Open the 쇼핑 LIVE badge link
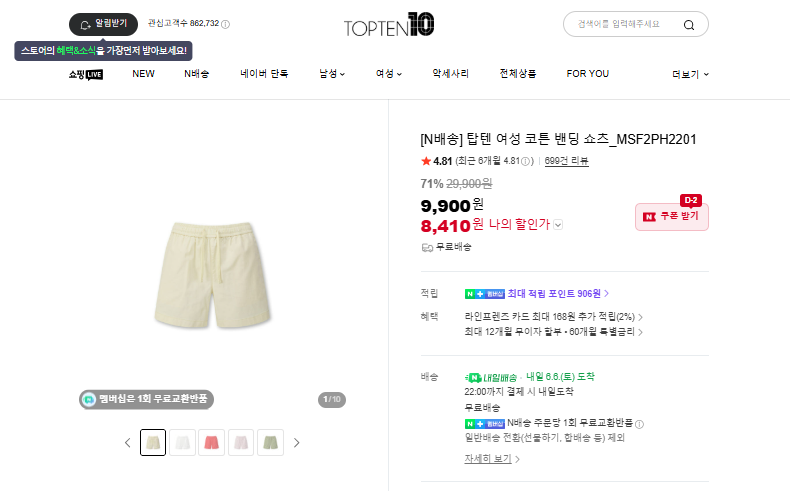790x491 pixels. point(86,75)
